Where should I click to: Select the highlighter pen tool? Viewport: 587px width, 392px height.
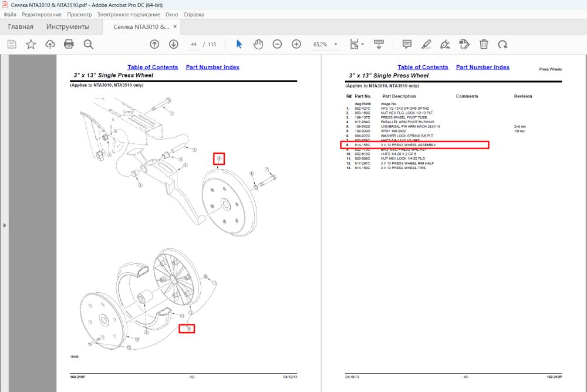(426, 44)
